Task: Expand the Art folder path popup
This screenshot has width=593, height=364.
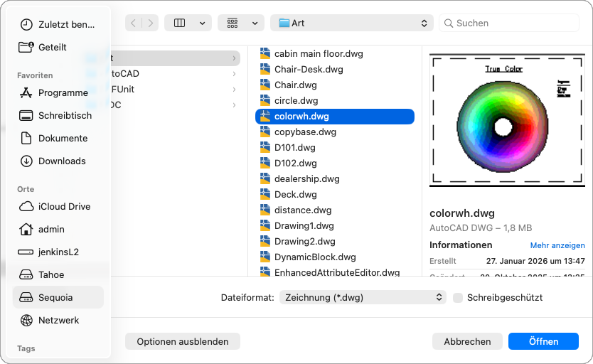Action: [352, 23]
